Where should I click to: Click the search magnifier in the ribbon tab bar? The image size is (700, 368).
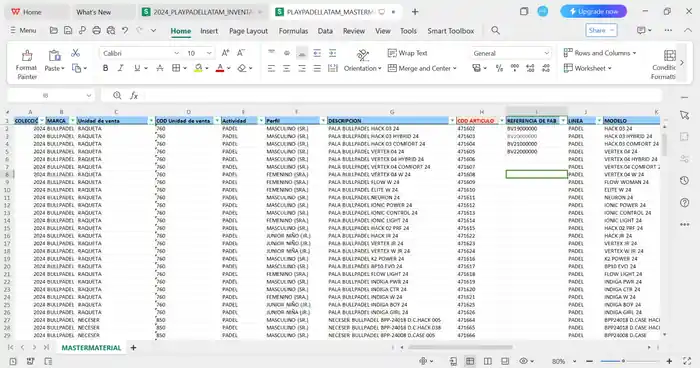pos(495,30)
